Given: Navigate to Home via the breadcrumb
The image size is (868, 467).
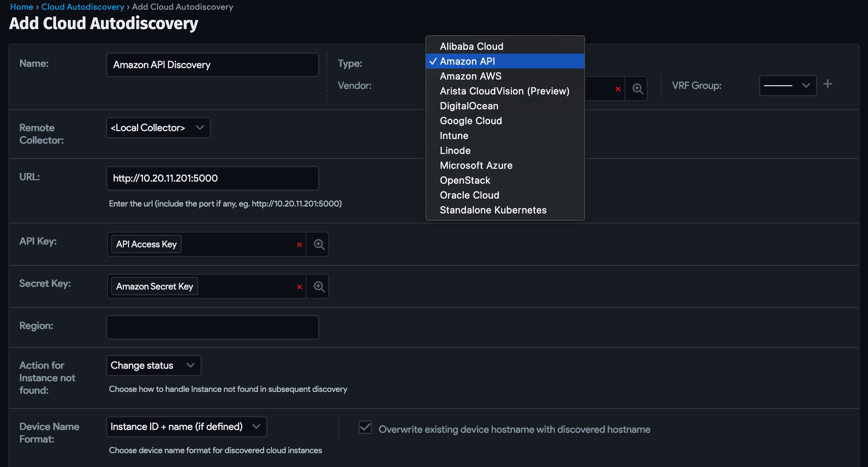Looking at the screenshot, I should (21, 7).
